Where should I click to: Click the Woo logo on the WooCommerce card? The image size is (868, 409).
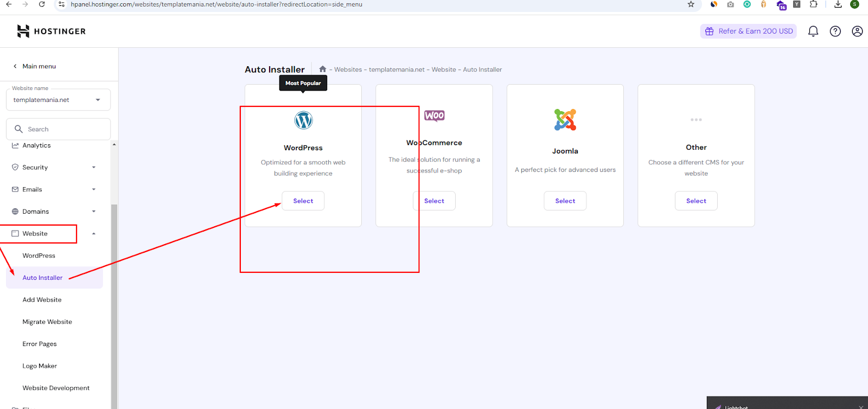pyautogui.click(x=435, y=116)
